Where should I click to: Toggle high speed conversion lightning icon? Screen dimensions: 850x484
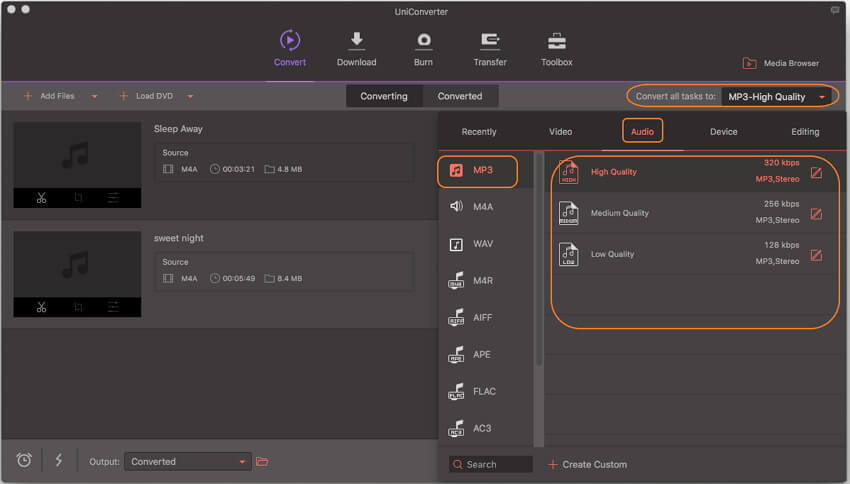[x=59, y=460]
